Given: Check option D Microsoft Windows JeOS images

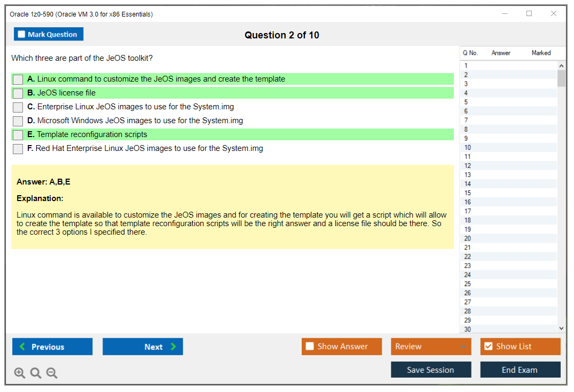Looking at the screenshot, I should [x=18, y=121].
